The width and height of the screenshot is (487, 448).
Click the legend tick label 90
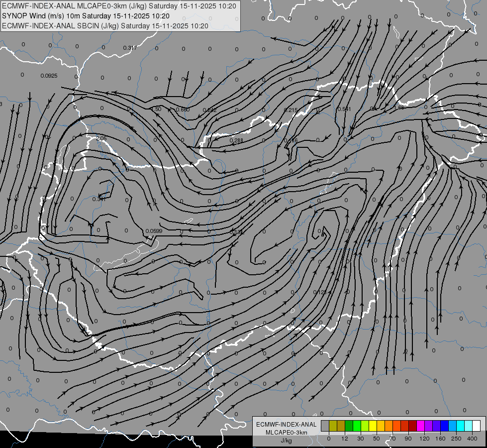click(408, 439)
